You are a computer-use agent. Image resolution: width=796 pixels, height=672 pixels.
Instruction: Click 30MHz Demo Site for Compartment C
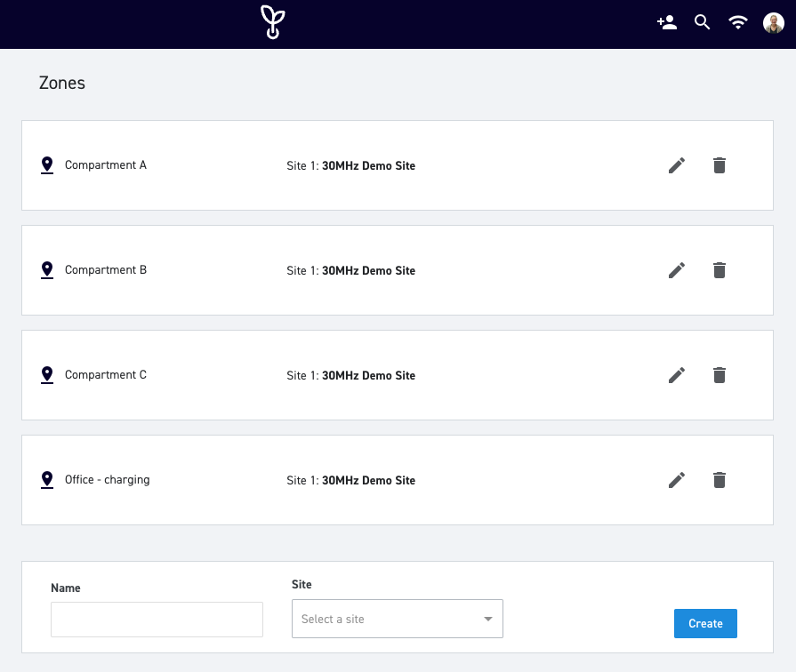point(368,376)
